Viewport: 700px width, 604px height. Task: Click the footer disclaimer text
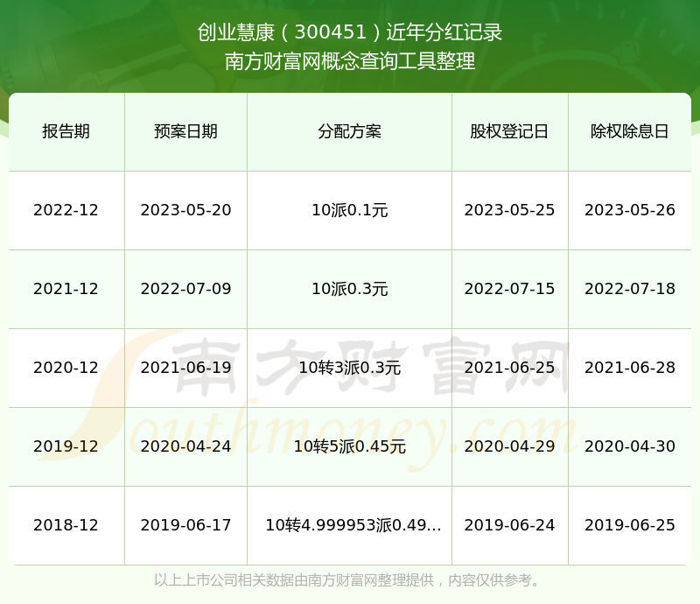[346, 580]
